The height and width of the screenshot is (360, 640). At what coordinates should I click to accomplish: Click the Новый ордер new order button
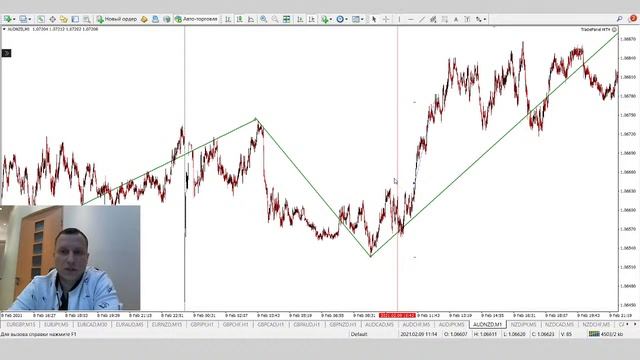click(117, 19)
